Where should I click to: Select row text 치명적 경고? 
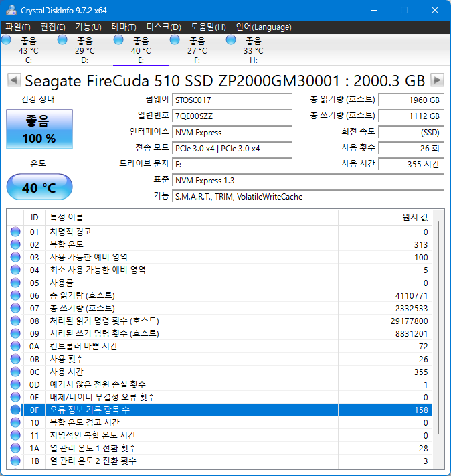point(70,232)
